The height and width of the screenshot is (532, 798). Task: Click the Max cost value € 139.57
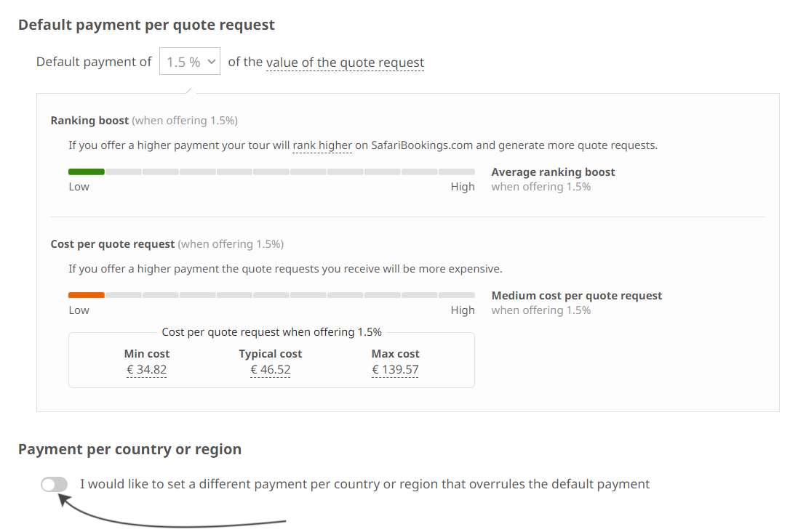click(395, 370)
